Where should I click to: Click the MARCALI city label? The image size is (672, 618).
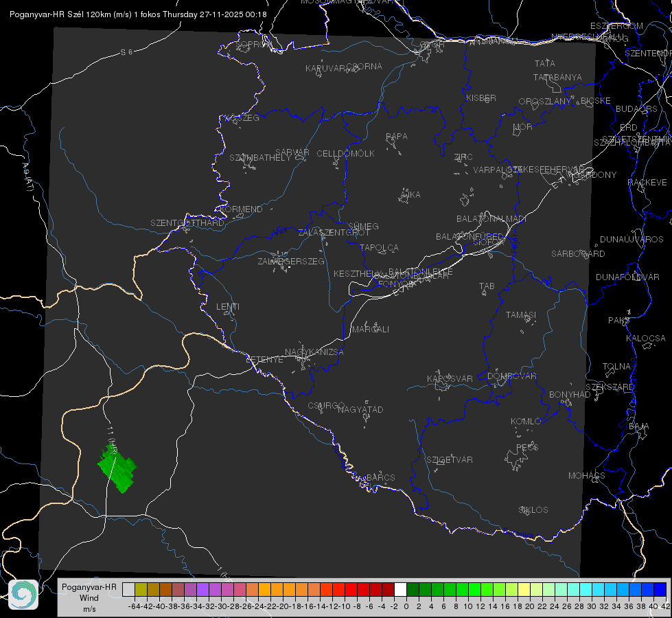pyautogui.click(x=371, y=330)
